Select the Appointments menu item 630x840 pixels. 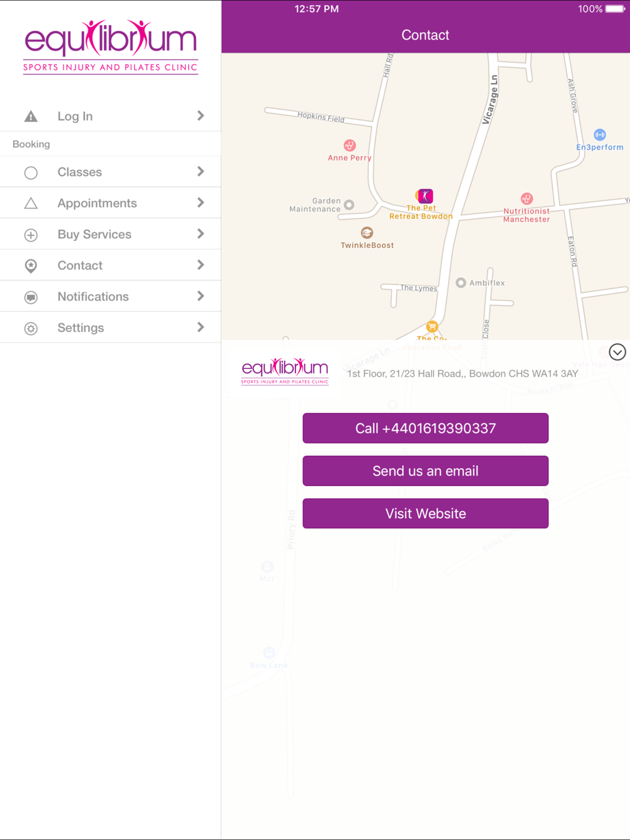point(110,203)
